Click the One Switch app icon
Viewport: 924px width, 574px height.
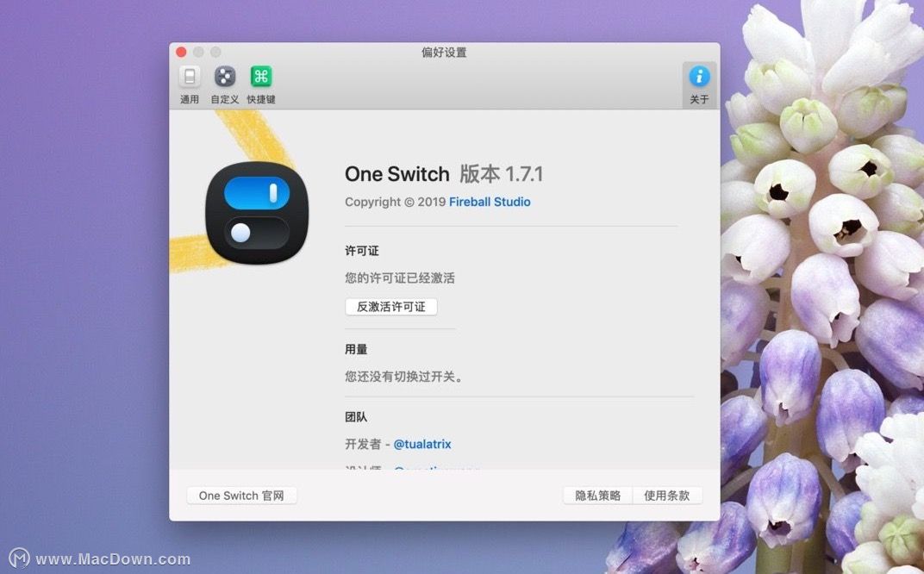[x=257, y=213]
